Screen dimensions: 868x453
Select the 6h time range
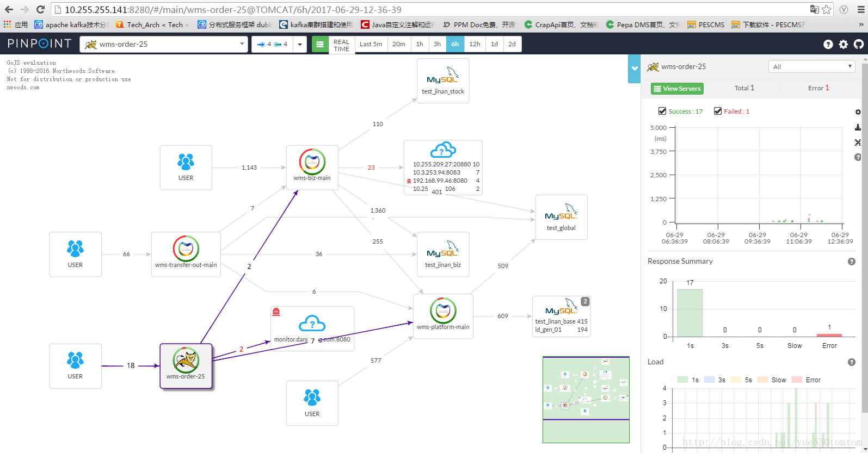[x=455, y=44]
